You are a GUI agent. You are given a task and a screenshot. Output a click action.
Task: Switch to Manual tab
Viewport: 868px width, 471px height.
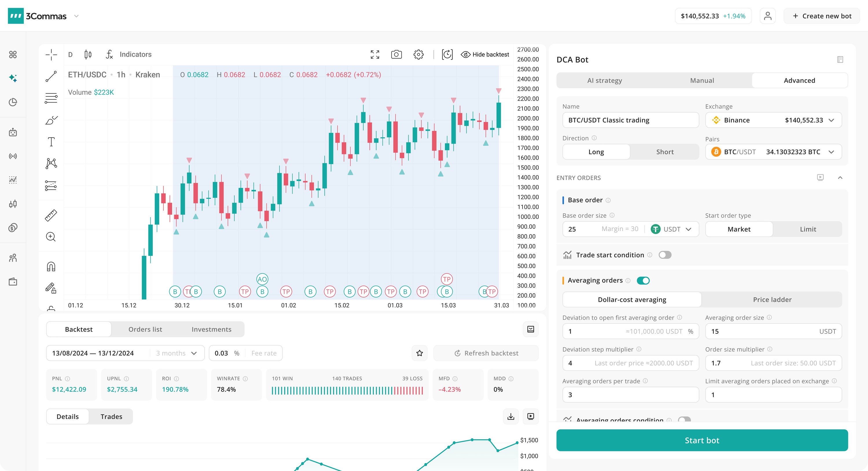[x=702, y=80]
